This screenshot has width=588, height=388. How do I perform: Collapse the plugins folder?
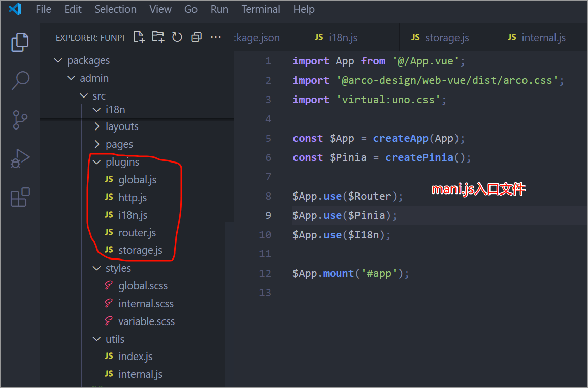(x=122, y=163)
